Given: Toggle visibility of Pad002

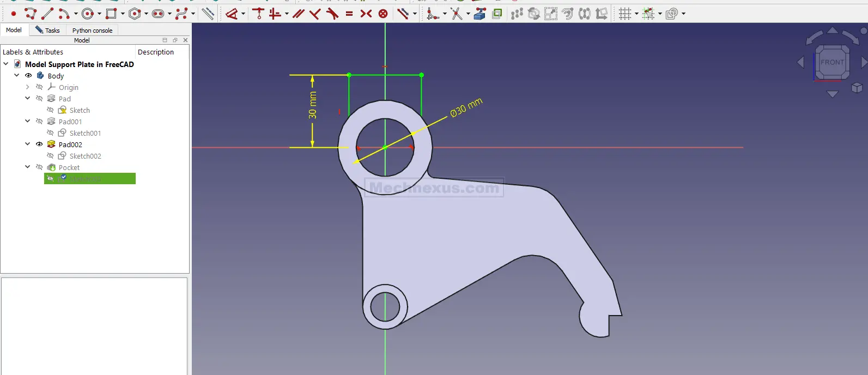Looking at the screenshot, I should click(x=39, y=144).
